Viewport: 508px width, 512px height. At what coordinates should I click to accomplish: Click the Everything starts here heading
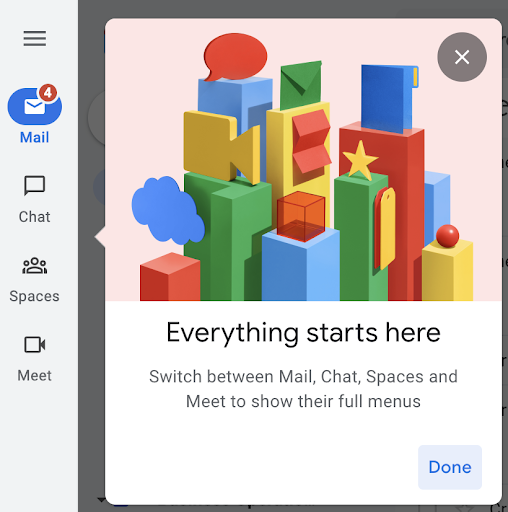303,333
